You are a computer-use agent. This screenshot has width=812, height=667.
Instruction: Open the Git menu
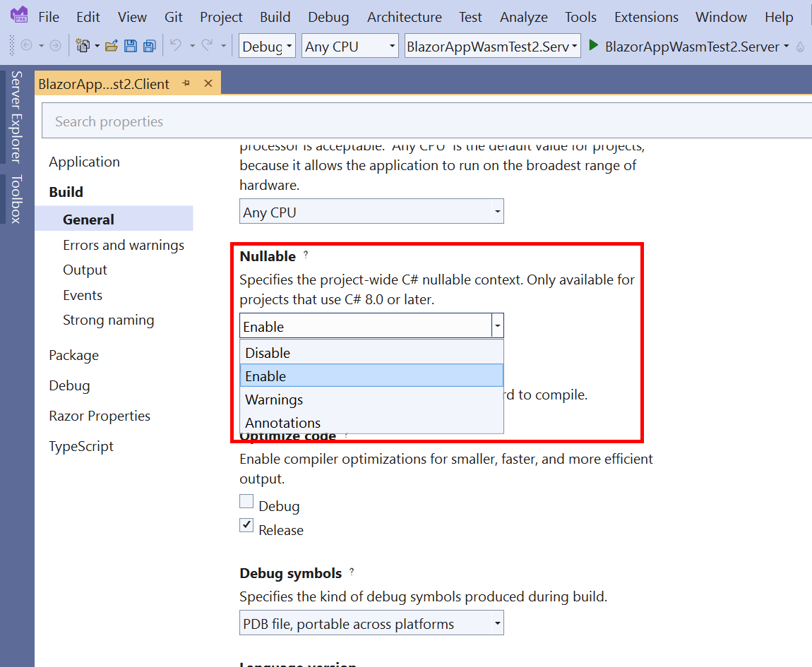point(174,17)
